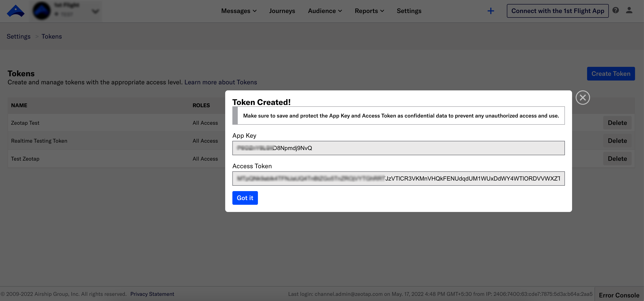The width and height of the screenshot is (644, 301).
Task: Open the Audience dropdown menu
Action: (x=324, y=11)
